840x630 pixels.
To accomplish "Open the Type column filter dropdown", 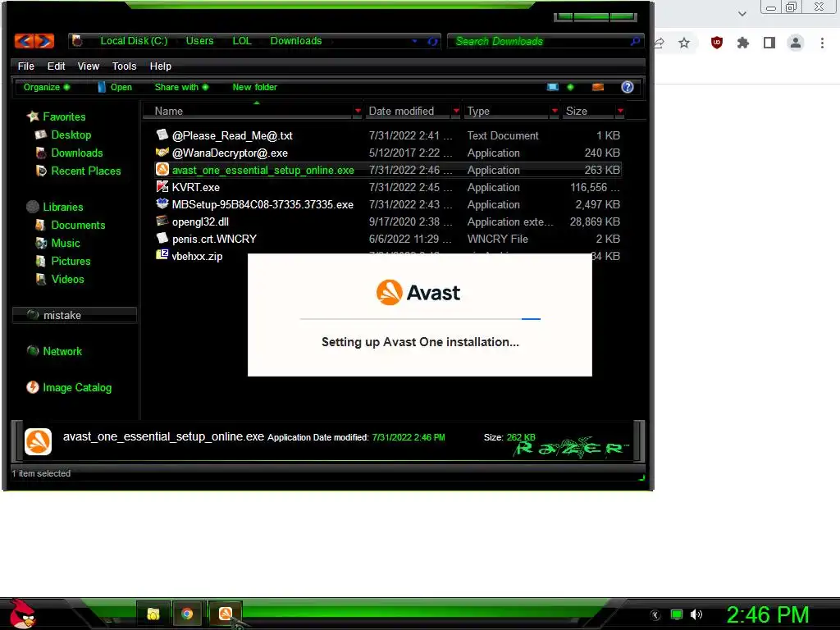I will [555, 111].
